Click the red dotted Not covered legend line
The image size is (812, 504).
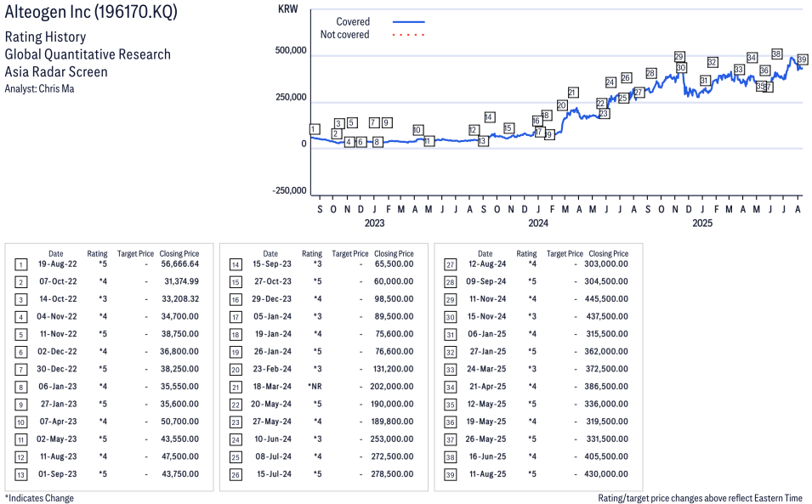tap(409, 35)
